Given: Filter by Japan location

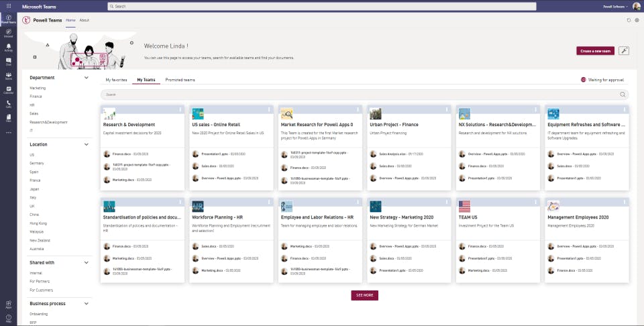Looking at the screenshot, I should tap(34, 189).
